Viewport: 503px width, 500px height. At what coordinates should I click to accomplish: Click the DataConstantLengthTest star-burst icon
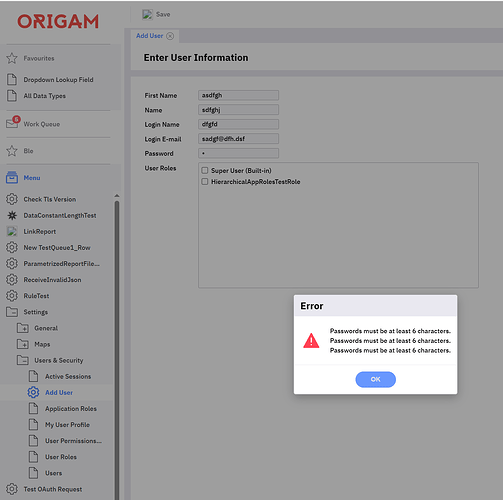click(12, 215)
